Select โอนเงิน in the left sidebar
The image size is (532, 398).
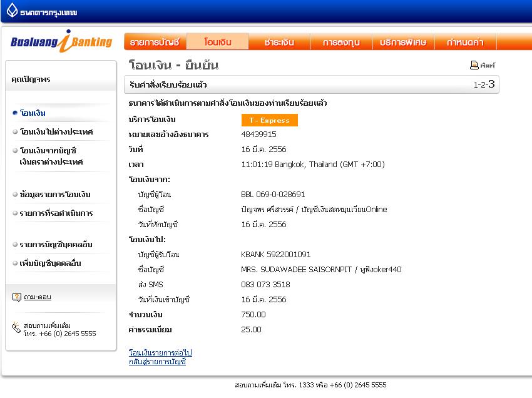(33, 113)
